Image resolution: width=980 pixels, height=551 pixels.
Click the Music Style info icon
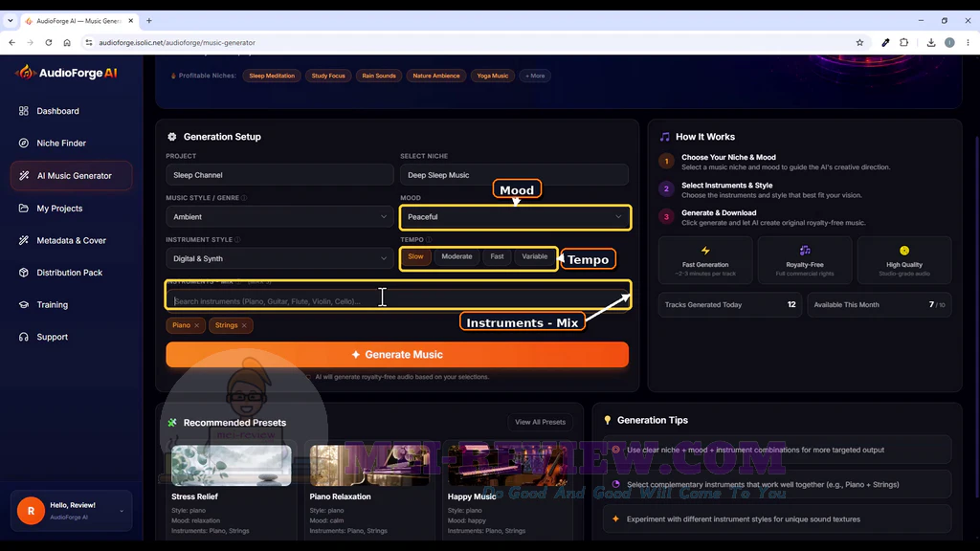pyautogui.click(x=244, y=198)
